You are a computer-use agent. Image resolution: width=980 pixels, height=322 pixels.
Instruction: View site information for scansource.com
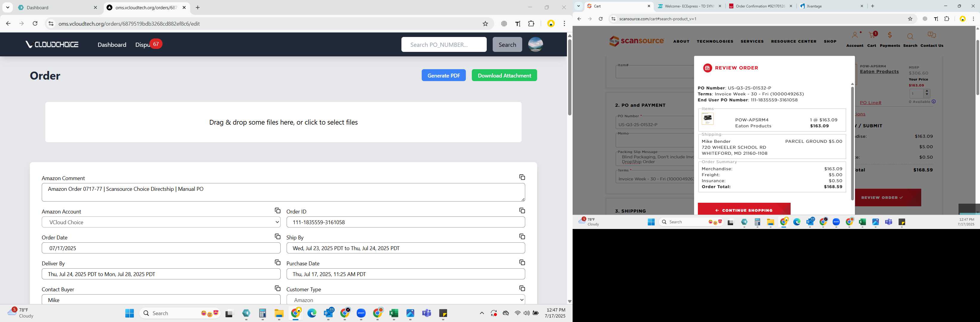click(613, 18)
